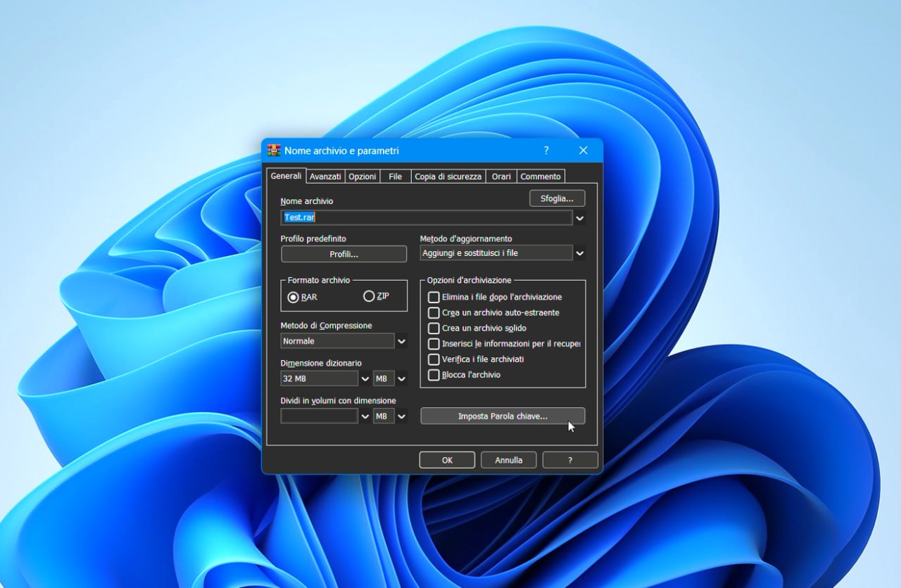Toggle Blocca l'archivio checkbox

(434, 375)
